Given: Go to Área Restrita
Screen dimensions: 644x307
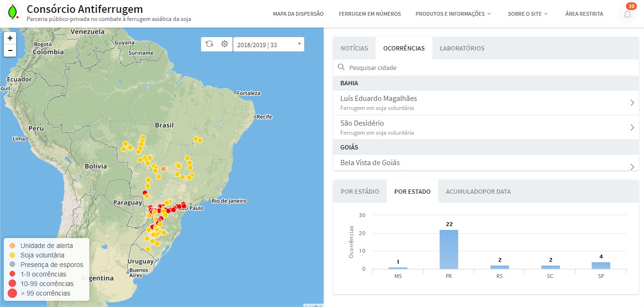Looking at the screenshot, I should pyautogui.click(x=584, y=14).
